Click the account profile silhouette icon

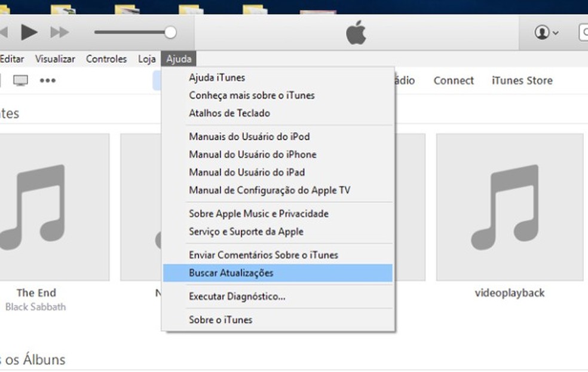coord(543,33)
